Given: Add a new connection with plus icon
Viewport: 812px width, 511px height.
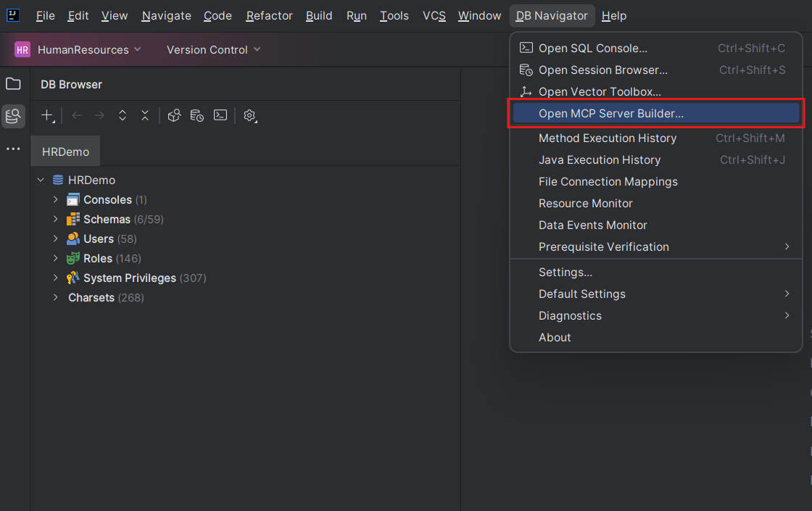Looking at the screenshot, I should pos(47,115).
